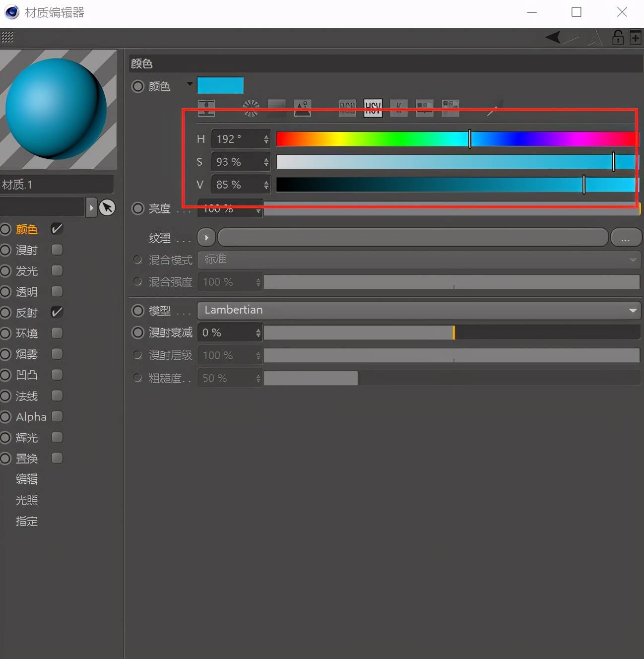
Task: Click the small arrow beside the material picker
Action: pyautogui.click(x=91, y=207)
